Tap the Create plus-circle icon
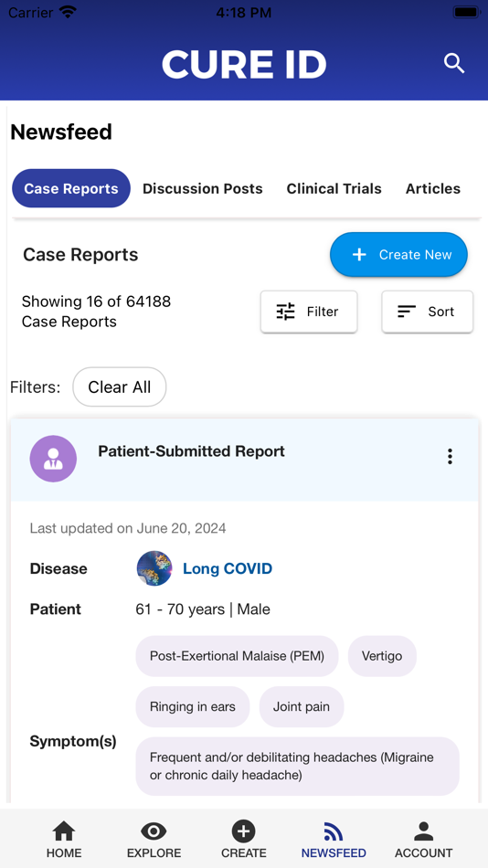488x868 pixels. click(x=243, y=831)
